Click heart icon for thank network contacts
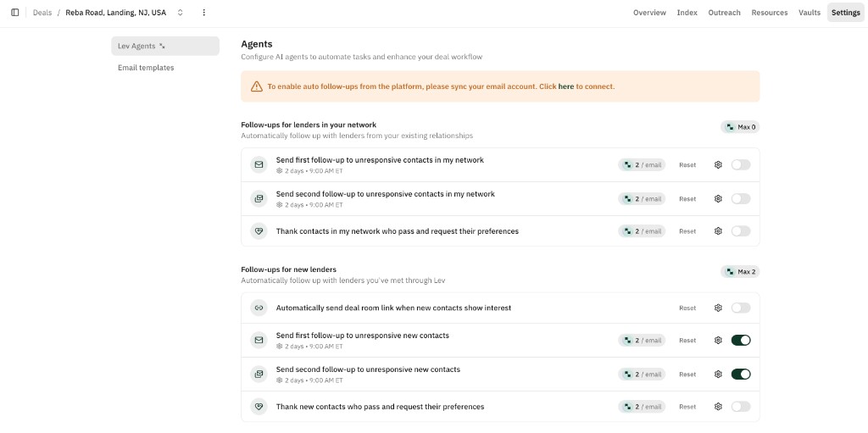This screenshot has height=433, width=868. point(259,230)
